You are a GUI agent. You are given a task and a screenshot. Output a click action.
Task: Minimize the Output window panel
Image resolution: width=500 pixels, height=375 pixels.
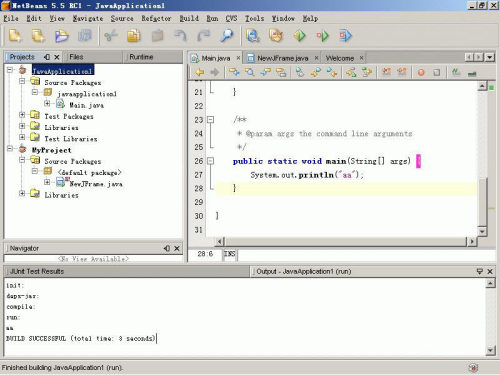pyautogui.click(x=480, y=271)
